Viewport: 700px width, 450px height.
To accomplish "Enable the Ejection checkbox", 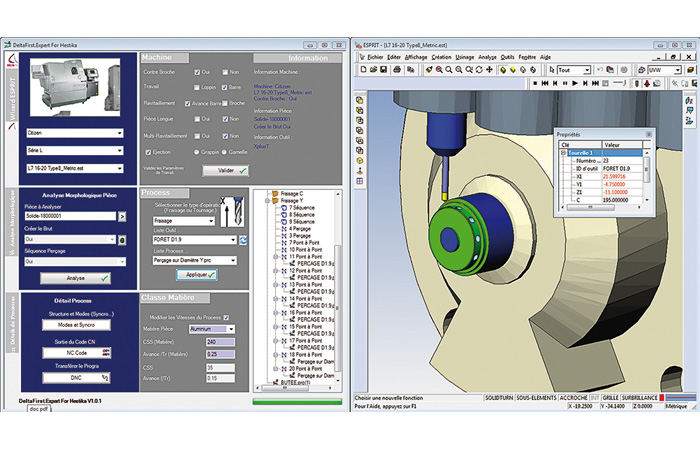I will [148, 152].
